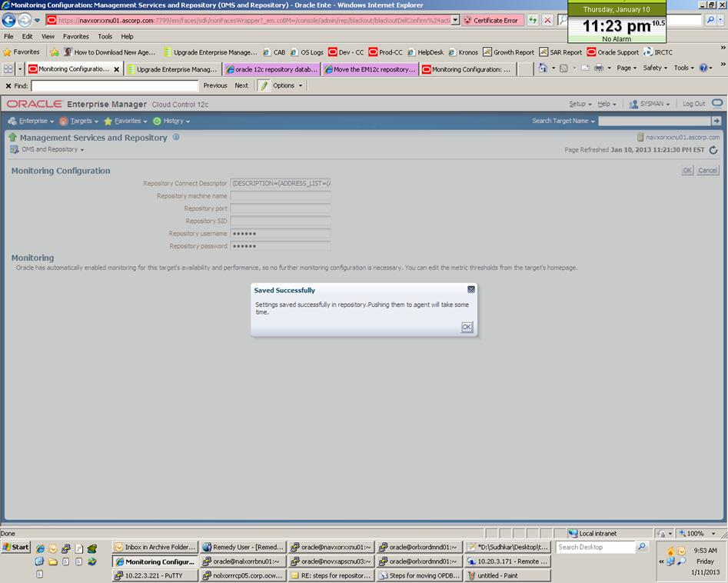Open the OS Logs favorites link
This screenshot has width=728, height=583.
[x=307, y=52]
